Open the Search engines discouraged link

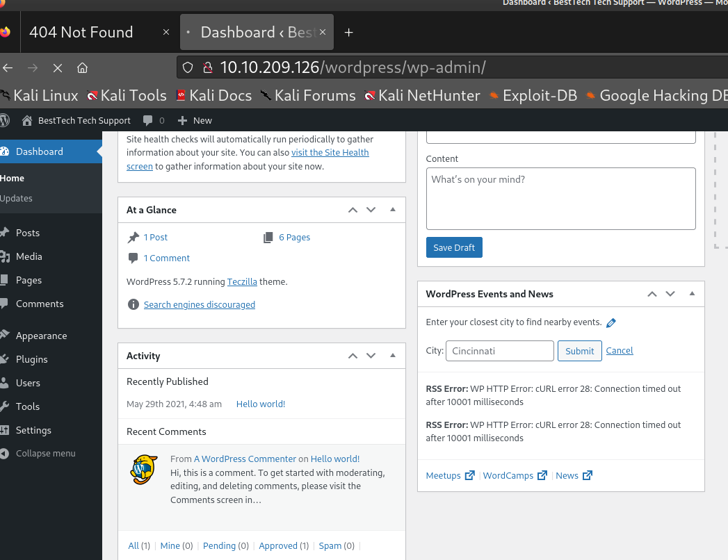coord(200,304)
